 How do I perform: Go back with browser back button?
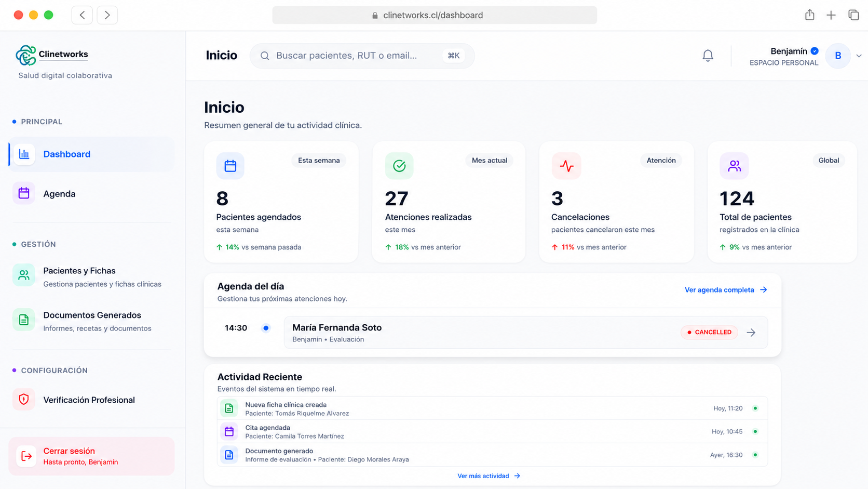tap(82, 15)
